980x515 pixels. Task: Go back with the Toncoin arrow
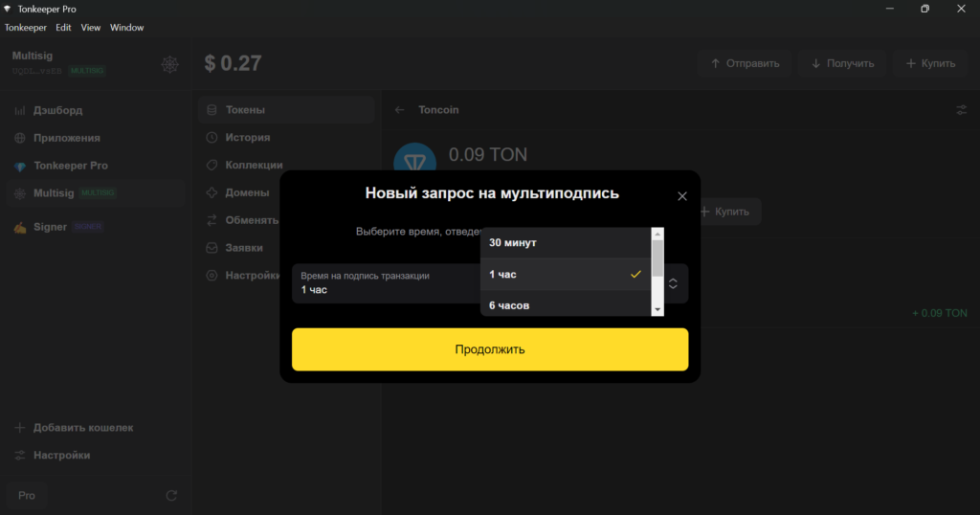point(400,110)
